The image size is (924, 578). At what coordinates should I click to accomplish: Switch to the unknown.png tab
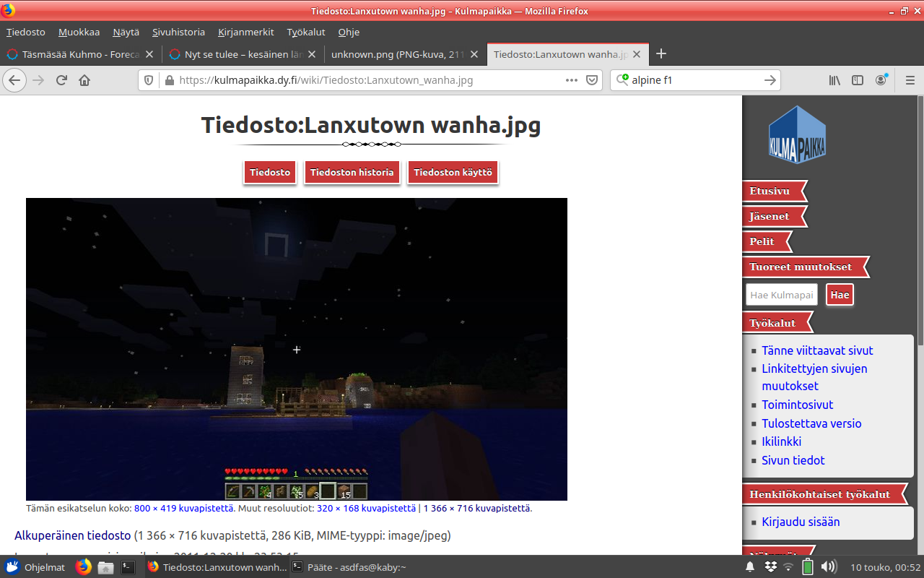click(x=404, y=54)
